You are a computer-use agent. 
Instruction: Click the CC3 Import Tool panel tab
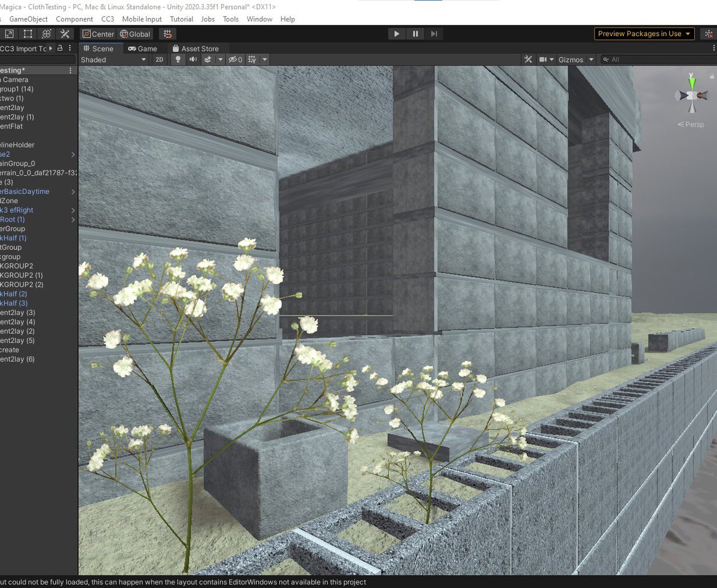(x=23, y=48)
